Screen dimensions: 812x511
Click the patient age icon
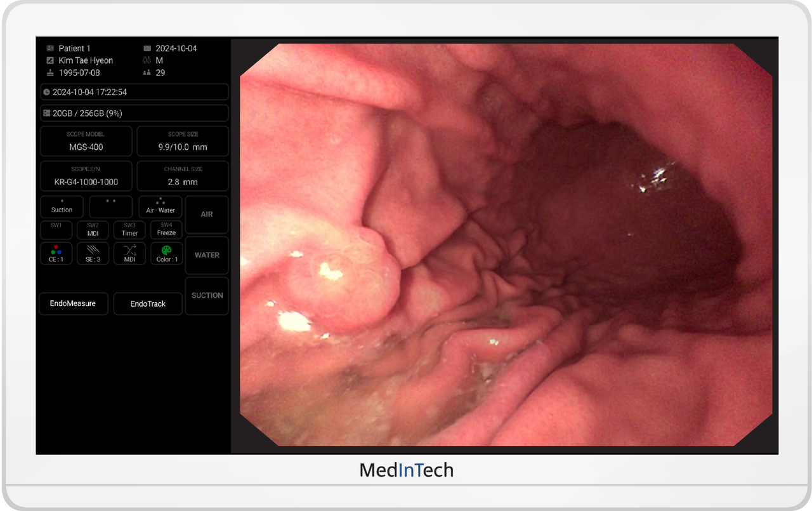coord(147,72)
